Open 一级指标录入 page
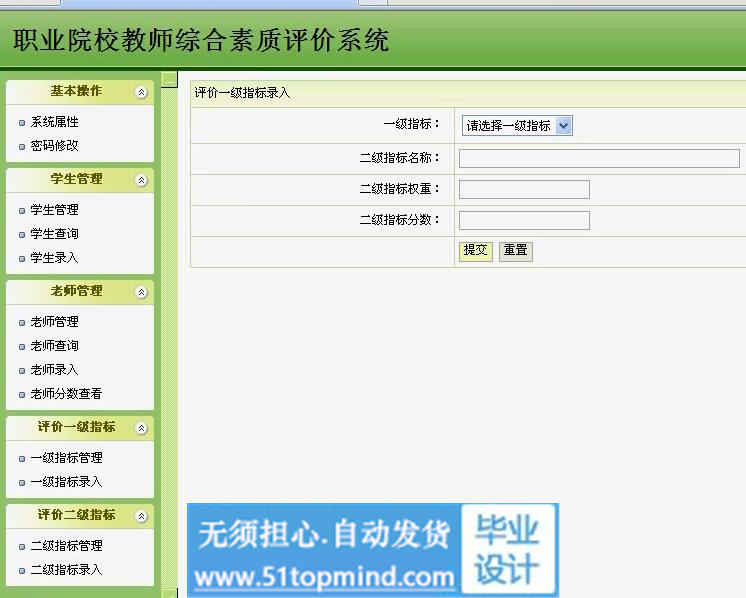This screenshot has height=598, width=746. point(67,481)
